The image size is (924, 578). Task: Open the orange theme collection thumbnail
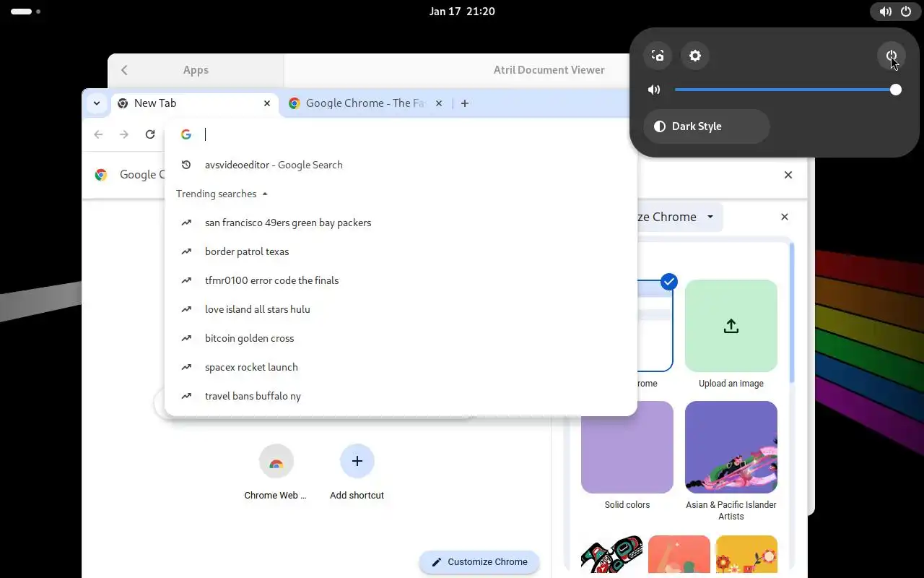tap(679, 554)
